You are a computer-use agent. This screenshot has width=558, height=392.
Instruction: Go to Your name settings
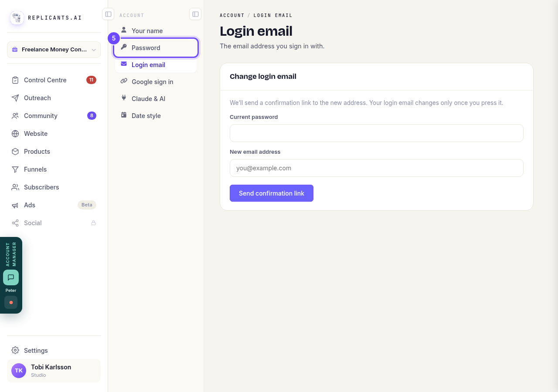click(156, 31)
